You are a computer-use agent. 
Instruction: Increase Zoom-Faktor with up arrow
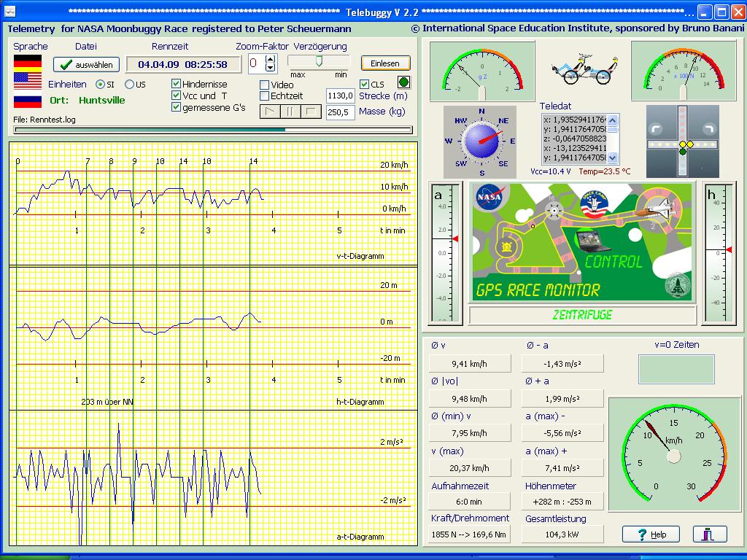coord(270,59)
